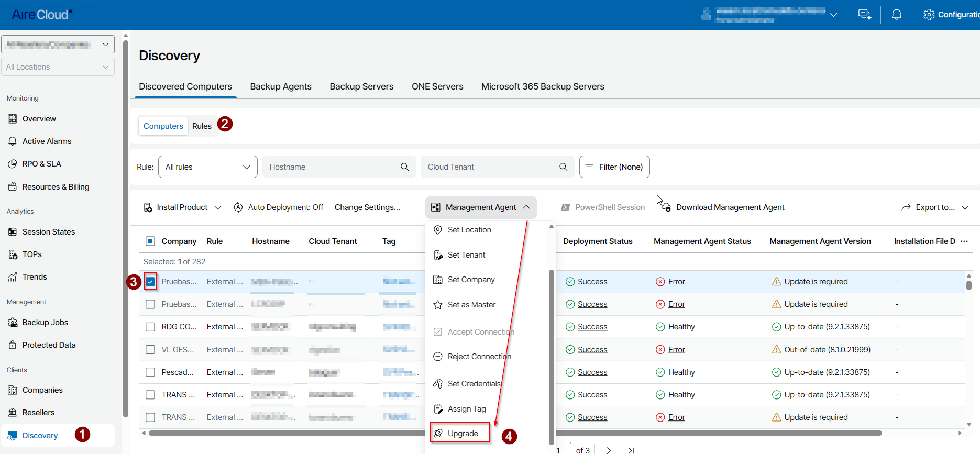Click the RPO & SLA icon
Screen dimensions: 980x454
coord(13,164)
